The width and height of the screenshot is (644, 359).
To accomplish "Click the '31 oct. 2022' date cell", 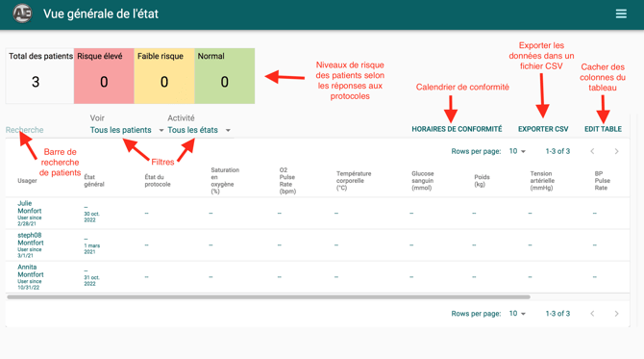I will pos(91,280).
